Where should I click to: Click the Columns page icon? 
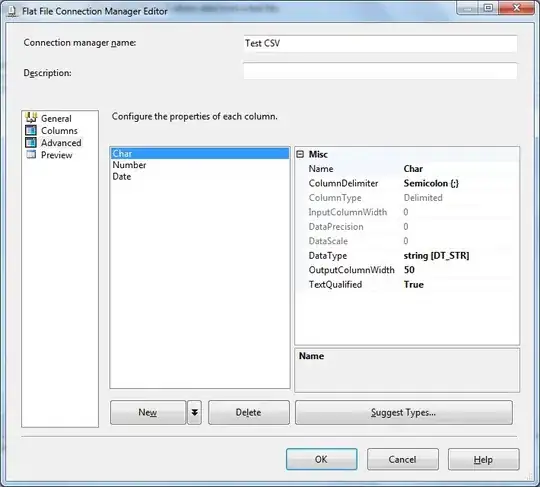coord(31,130)
